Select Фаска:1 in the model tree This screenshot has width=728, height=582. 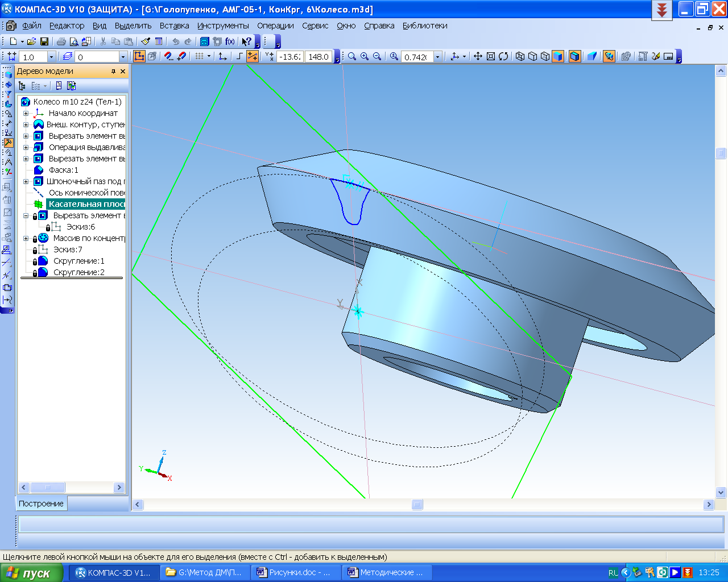64,170
